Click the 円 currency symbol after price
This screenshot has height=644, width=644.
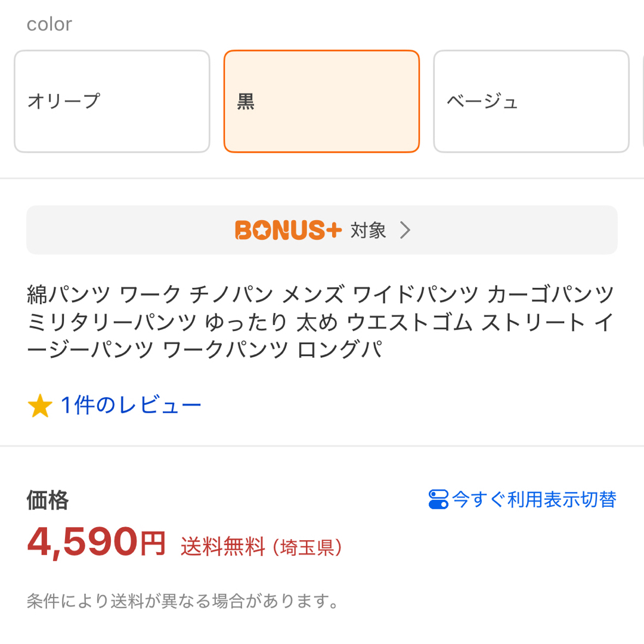coord(153,543)
